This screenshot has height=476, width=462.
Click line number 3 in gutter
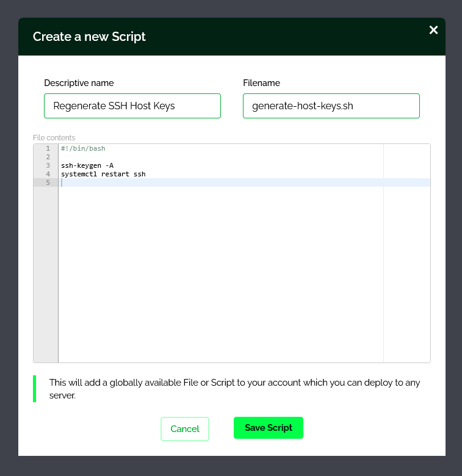pos(48,165)
